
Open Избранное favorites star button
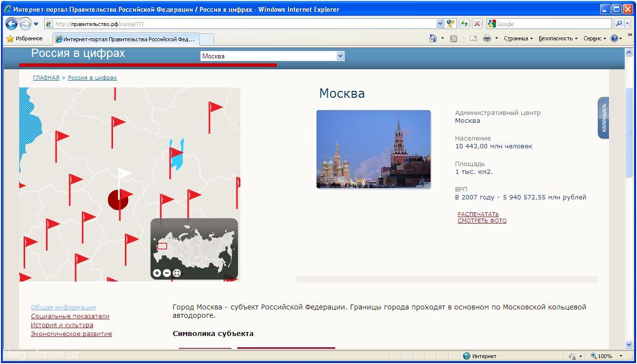click(x=25, y=38)
